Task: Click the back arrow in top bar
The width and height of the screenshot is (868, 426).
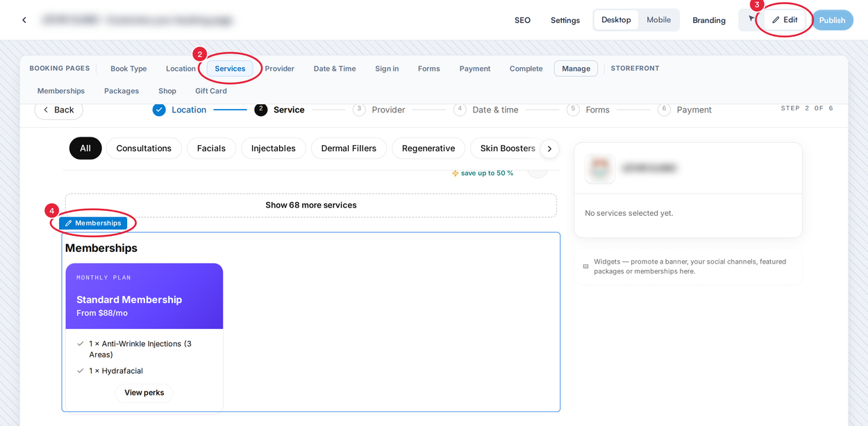Action: [x=24, y=20]
